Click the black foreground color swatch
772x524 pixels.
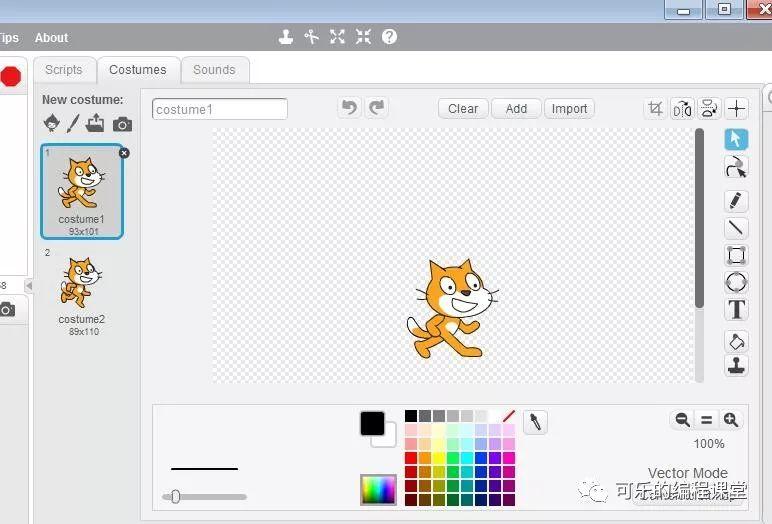(372, 423)
